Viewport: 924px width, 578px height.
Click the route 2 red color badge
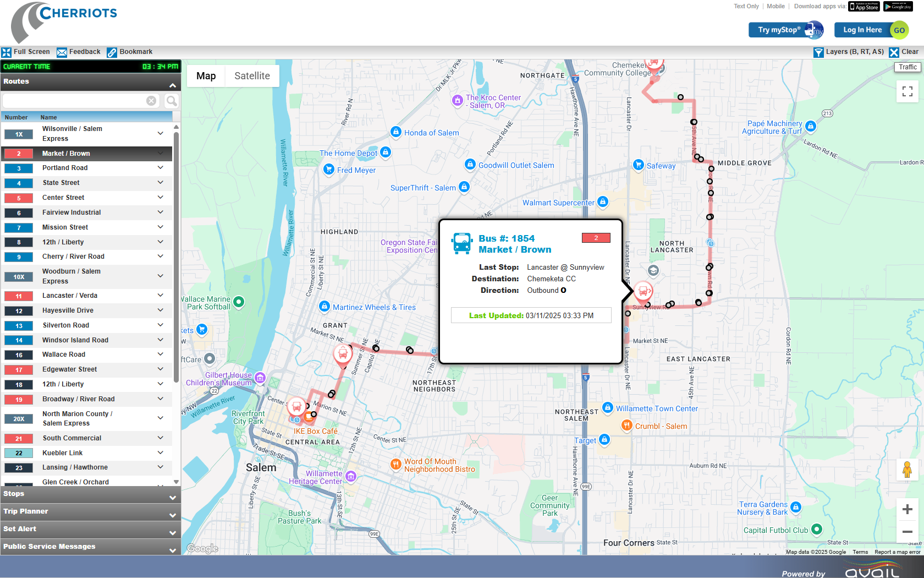[19, 154]
